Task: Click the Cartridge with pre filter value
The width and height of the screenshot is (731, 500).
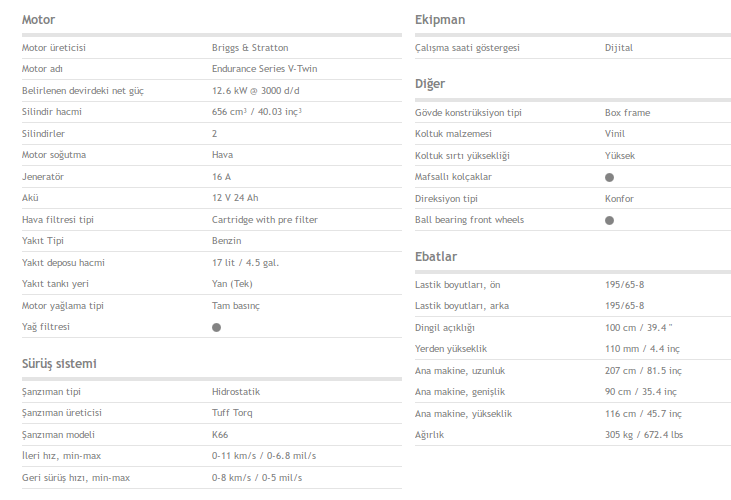Action: pos(266,220)
